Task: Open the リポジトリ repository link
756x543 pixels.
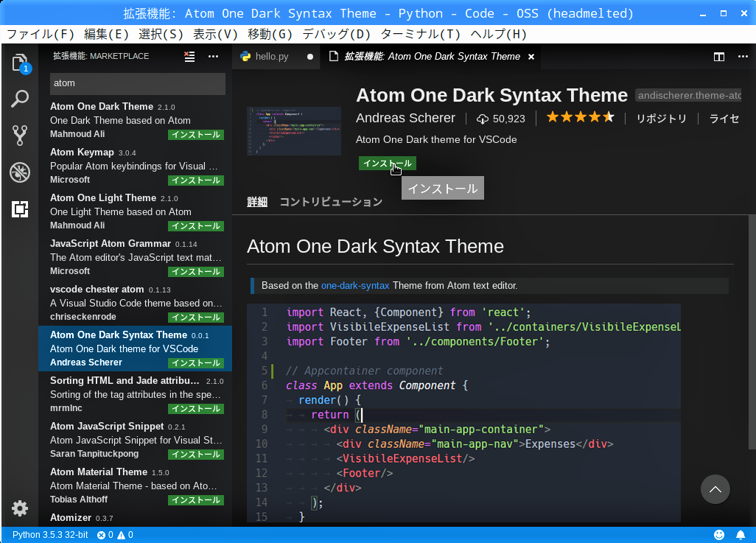Action: coord(661,119)
